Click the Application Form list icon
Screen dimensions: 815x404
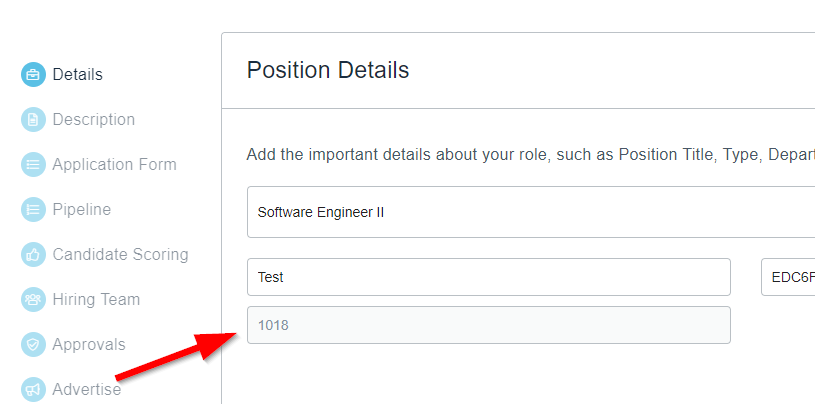click(33, 165)
